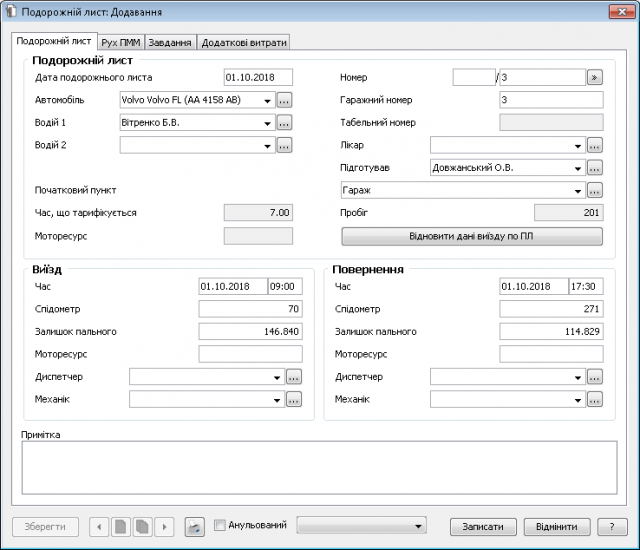Click the next record arrow in bottom toolbar
Image resolution: width=640 pixels, height=550 pixels.
165,526
